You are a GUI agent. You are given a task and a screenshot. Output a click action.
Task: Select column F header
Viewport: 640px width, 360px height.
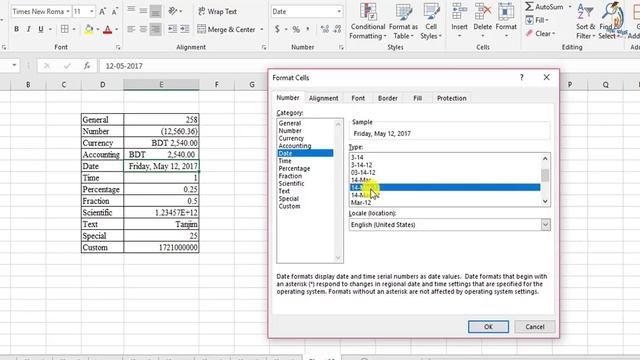pyautogui.click(x=216, y=84)
